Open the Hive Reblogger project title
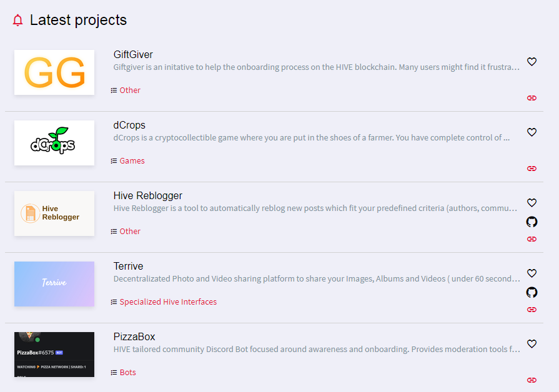 coord(147,195)
